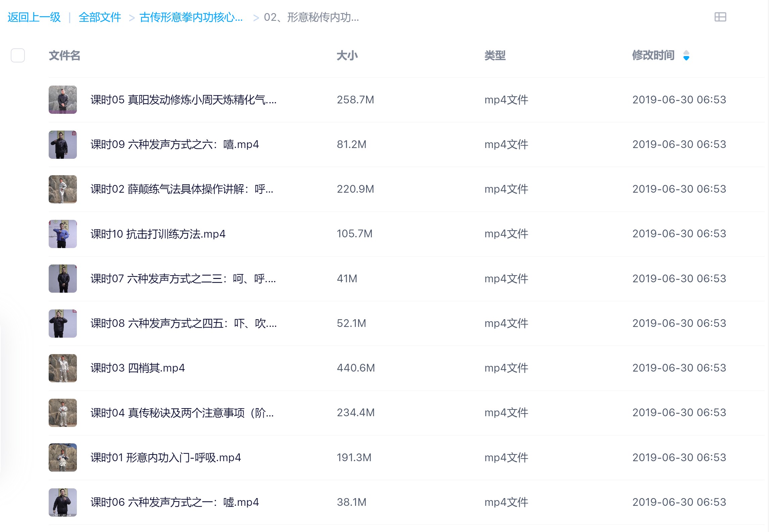Open thumbnail of 课时05 真阳发动 video
This screenshot has height=532, width=769.
tap(63, 100)
